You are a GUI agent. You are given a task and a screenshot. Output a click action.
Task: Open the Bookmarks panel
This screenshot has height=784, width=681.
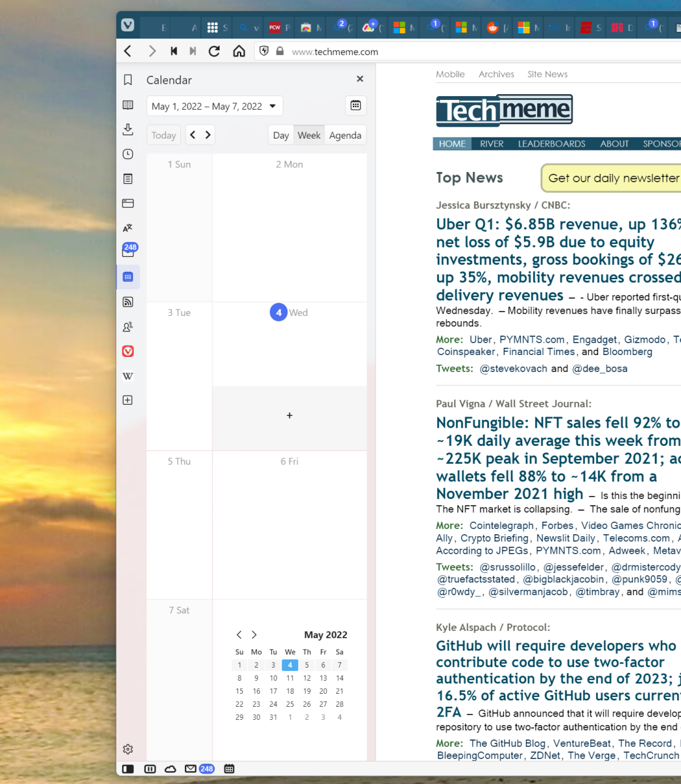(128, 80)
